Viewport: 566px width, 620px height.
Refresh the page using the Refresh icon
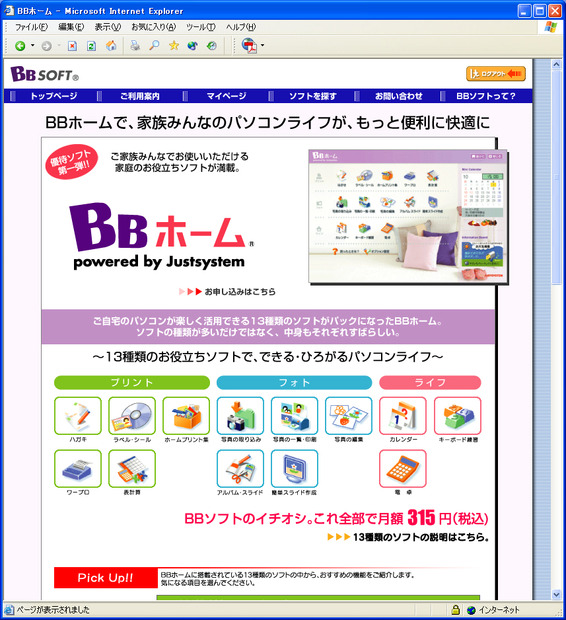(91, 46)
